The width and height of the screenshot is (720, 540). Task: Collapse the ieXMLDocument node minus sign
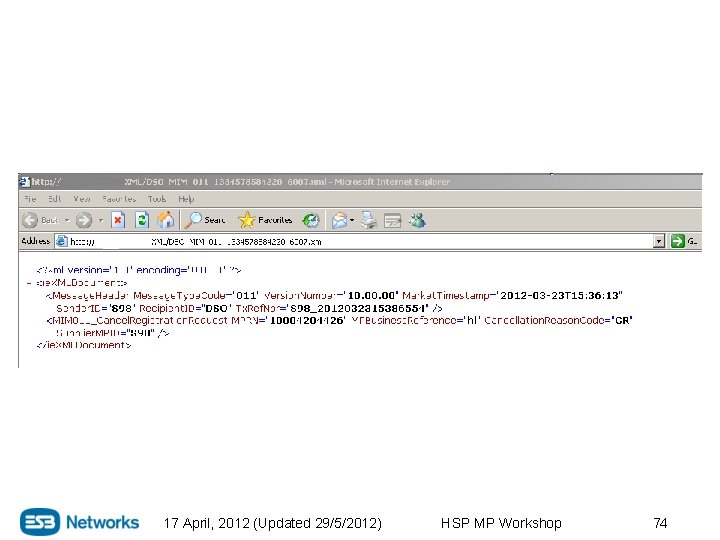(x=29, y=283)
